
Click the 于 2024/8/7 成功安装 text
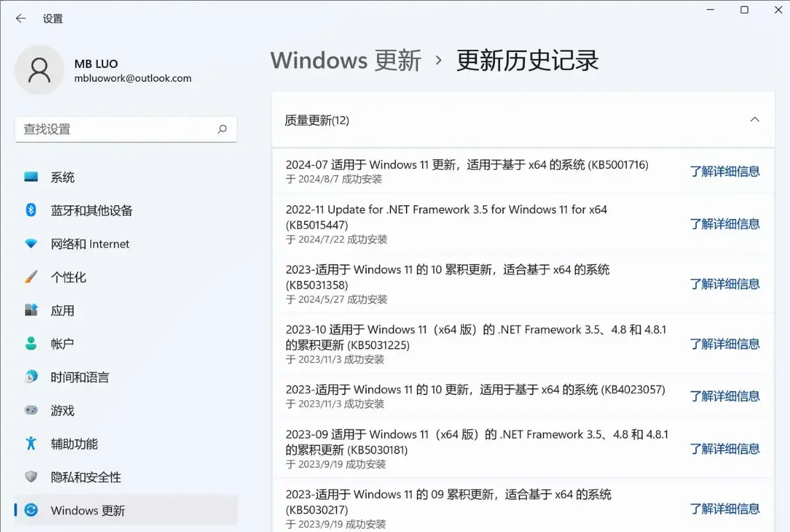coord(333,179)
